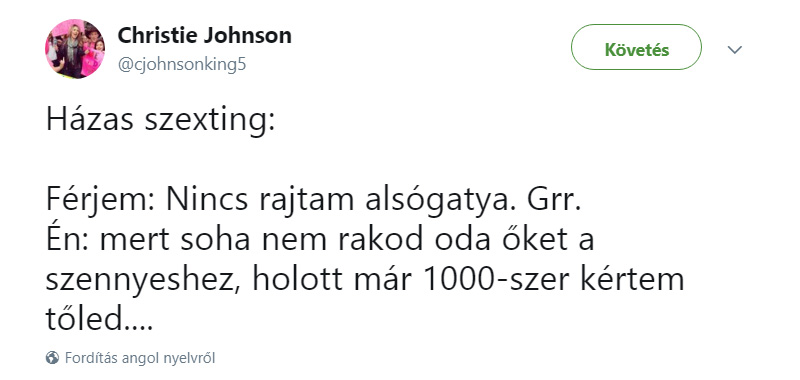Click the line starting with Férjem:
800x380 pixels.
(314, 201)
